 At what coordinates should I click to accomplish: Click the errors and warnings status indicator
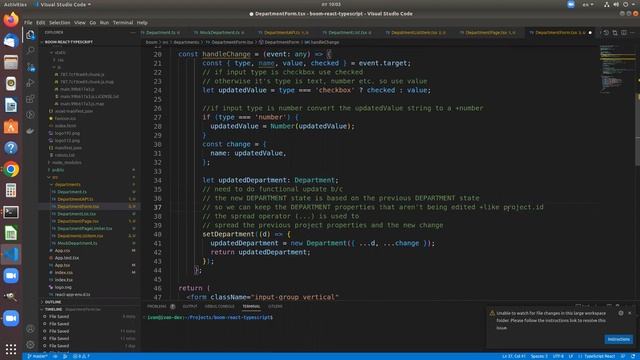point(81,356)
